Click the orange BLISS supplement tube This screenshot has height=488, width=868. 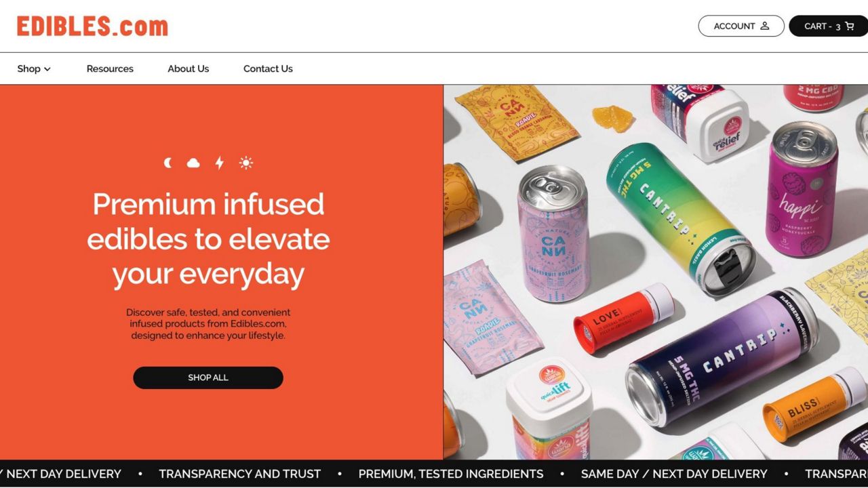(x=814, y=404)
